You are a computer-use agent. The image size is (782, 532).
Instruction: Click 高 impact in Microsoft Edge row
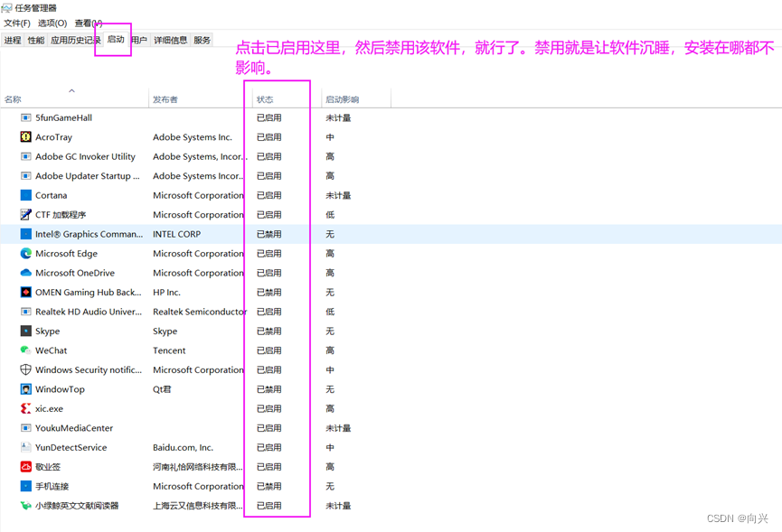(330, 254)
